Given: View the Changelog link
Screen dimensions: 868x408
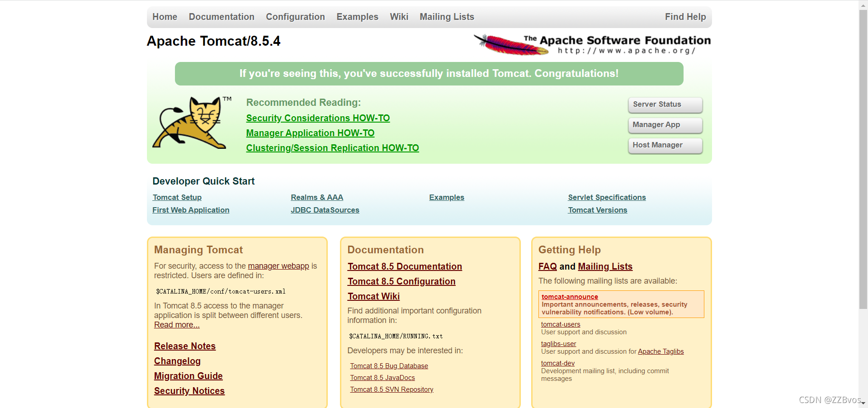Looking at the screenshot, I should (177, 361).
